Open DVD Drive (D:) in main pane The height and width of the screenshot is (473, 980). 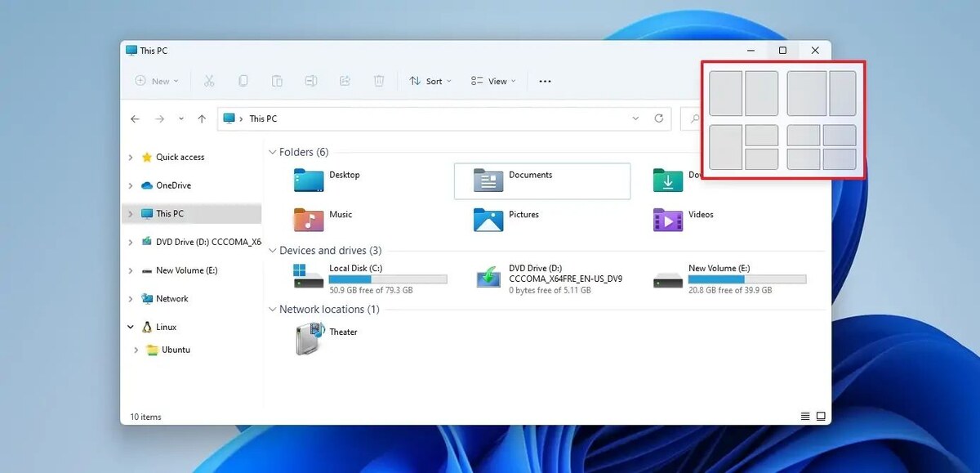point(550,278)
